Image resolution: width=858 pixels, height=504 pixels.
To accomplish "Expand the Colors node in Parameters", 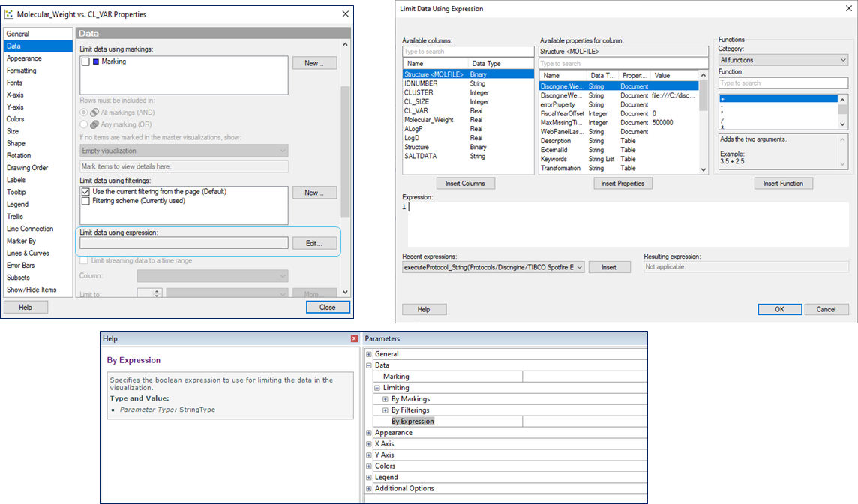I will point(369,466).
